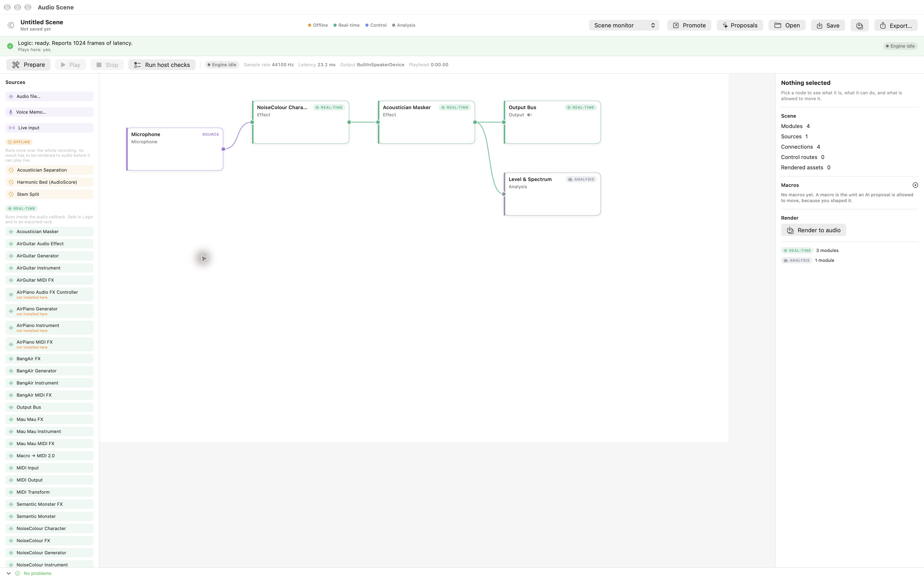Expand the problems panel chevron

point(9,573)
